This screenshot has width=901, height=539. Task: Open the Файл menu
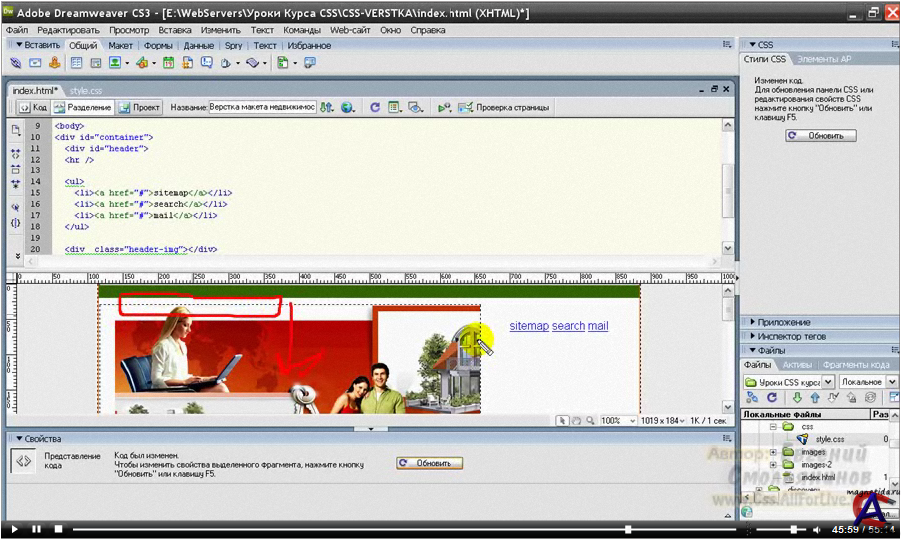click(x=17, y=30)
